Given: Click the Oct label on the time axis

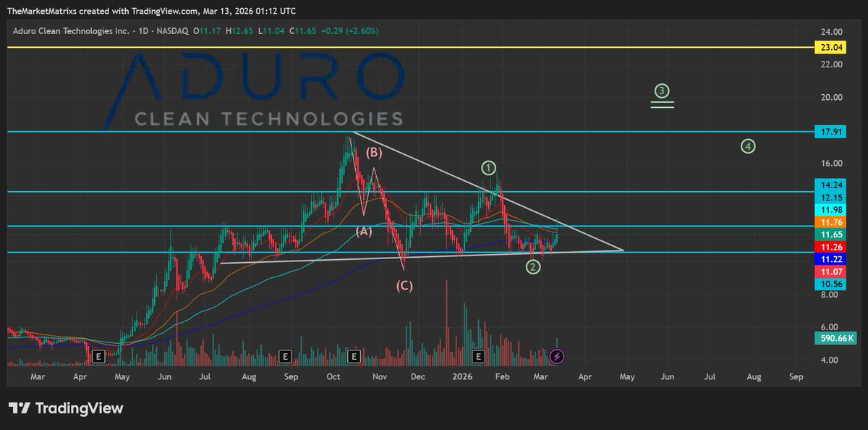Looking at the screenshot, I should [x=333, y=377].
